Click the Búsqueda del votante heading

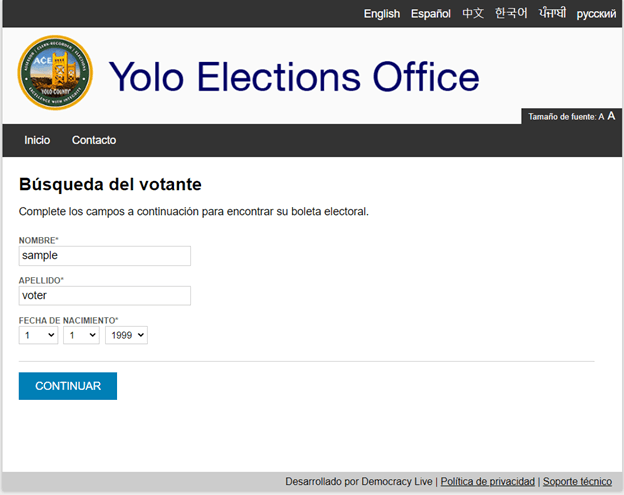(110, 185)
